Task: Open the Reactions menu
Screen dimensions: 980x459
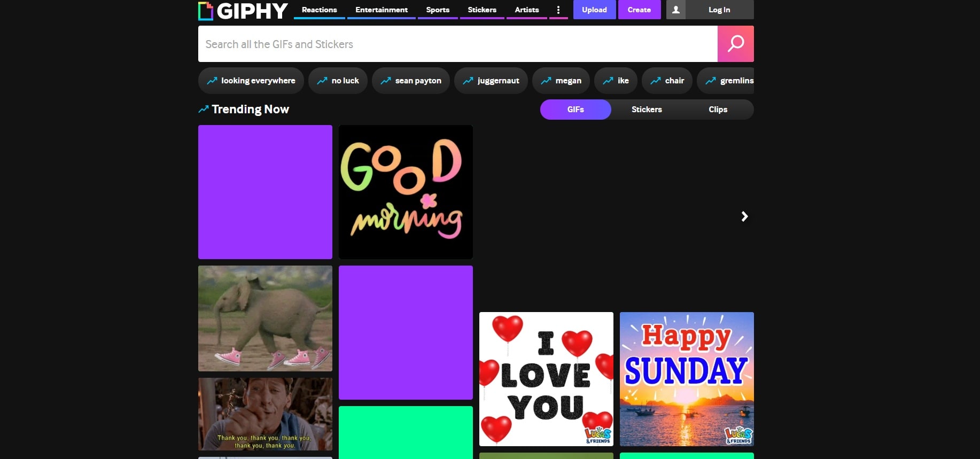Action: [x=319, y=10]
